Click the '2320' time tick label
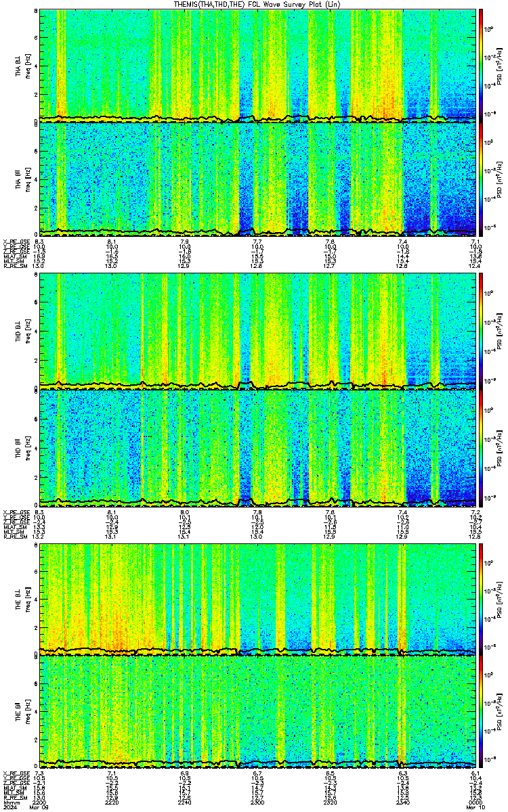The width and height of the screenshot is (508, 812). 330,802
